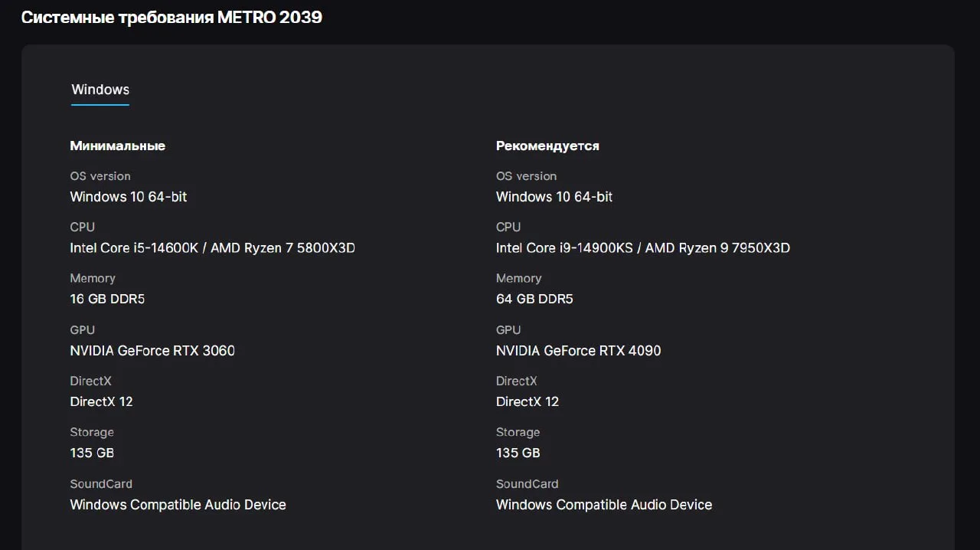Viewport: 980px width, 550px height.
Task: Select the Windows tab
Action: tap(100, 90)
